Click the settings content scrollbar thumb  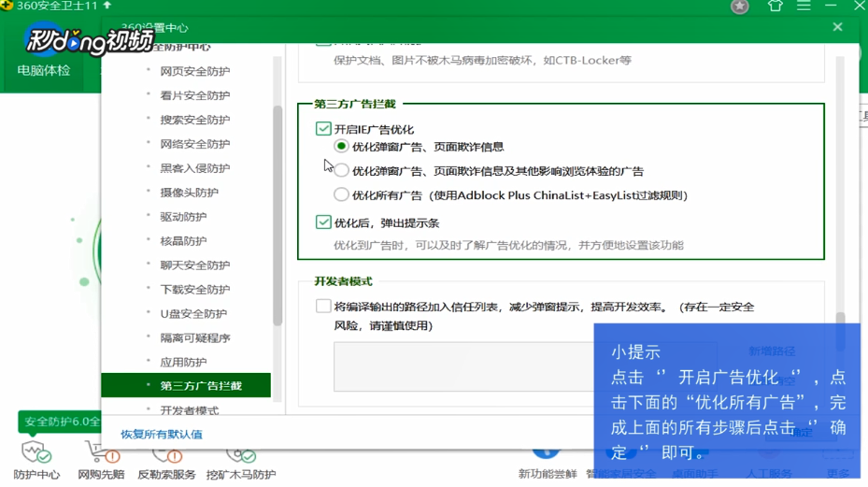tap(840, 331)
